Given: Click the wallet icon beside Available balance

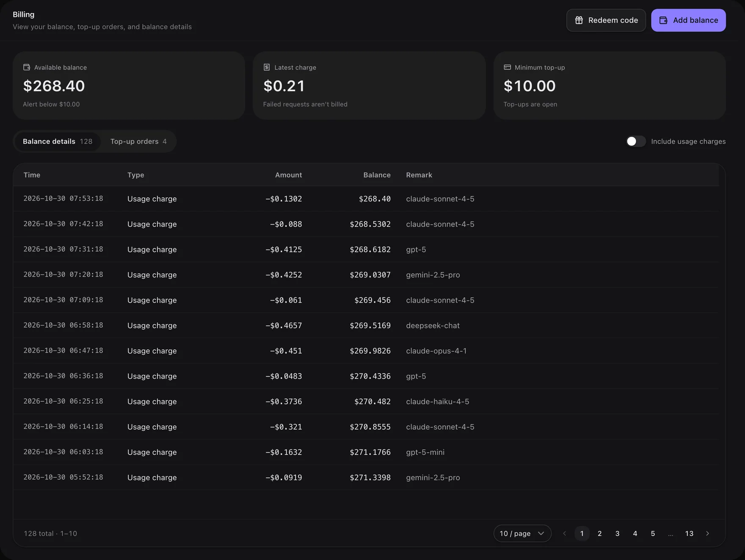Looking at the screenshot, I should [x=27, y=67].
